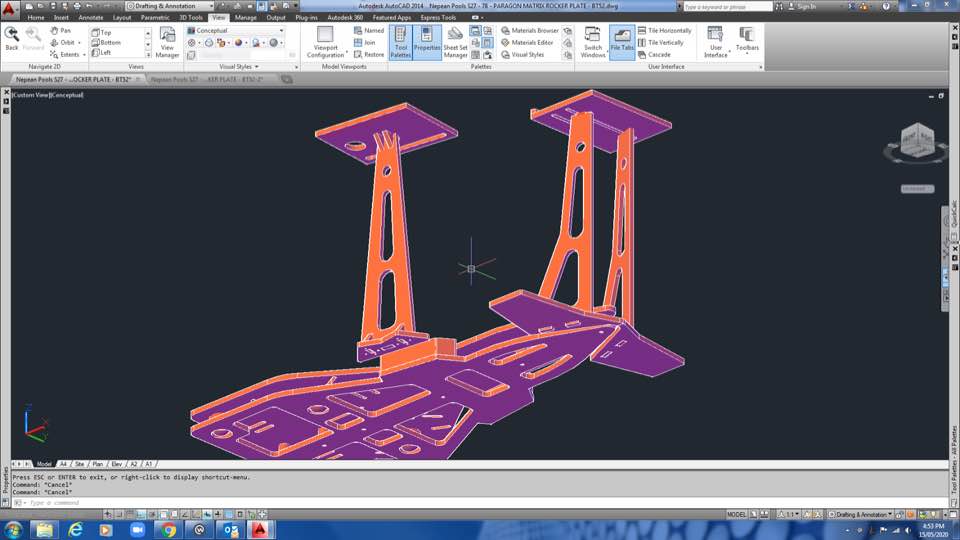
Task: Click the Back navigation icon
Action: (12, 38)
